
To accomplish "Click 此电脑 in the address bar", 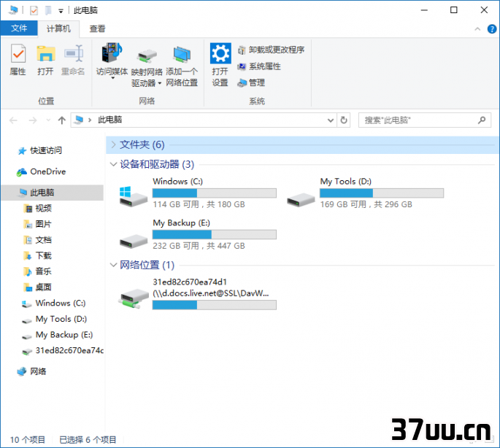I will (110, 120).
